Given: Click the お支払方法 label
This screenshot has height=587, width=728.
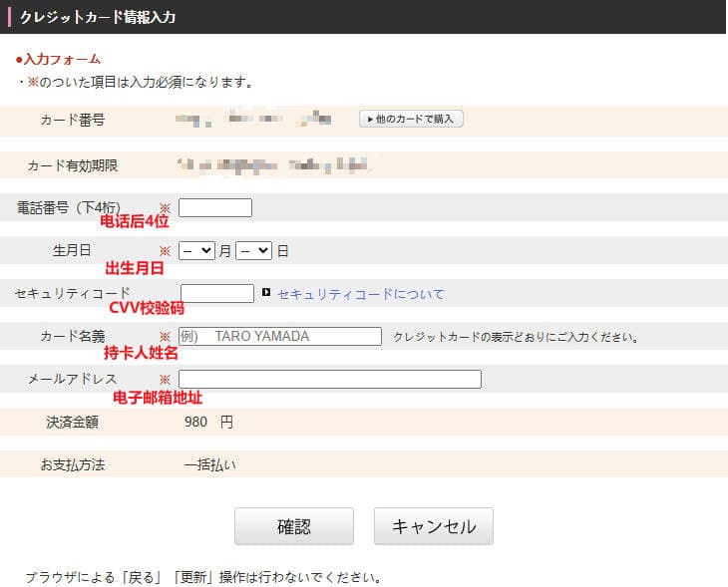Looking at the screenshot, I should point(73,464).
